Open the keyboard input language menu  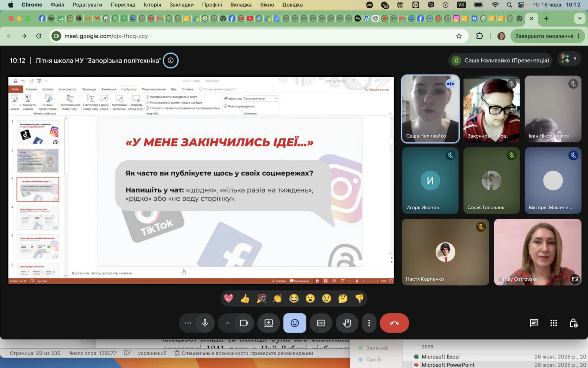(461, 5)
